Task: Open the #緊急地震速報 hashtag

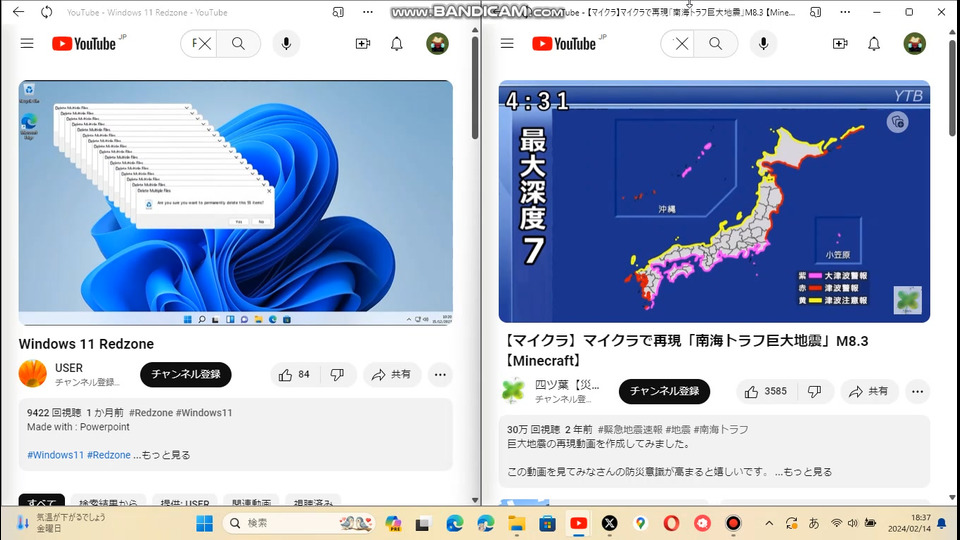Action: pyautogui.click(x=630, y=430)
